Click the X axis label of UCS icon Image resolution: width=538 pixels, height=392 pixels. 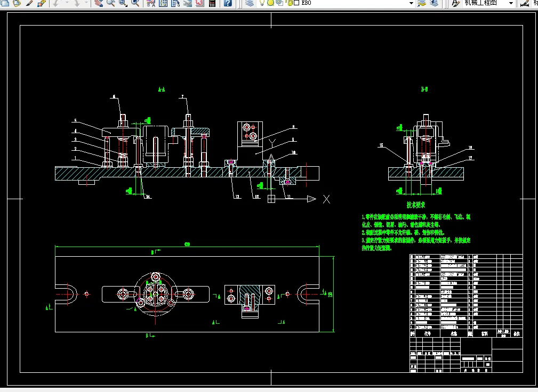[x=326, y=199]
